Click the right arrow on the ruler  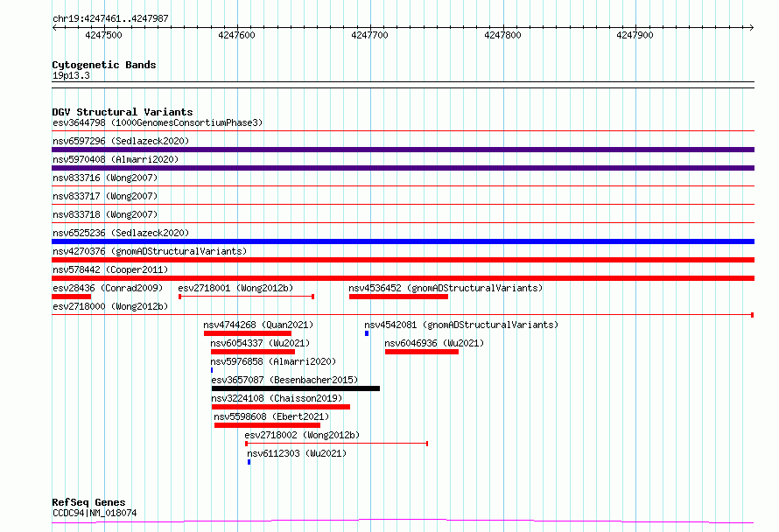point(752,27)
